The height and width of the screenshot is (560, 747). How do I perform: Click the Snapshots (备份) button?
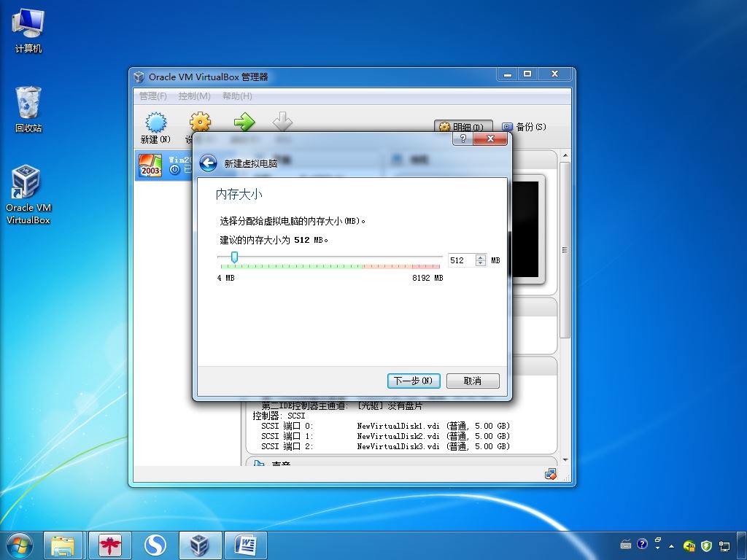[x=524, y=127]
